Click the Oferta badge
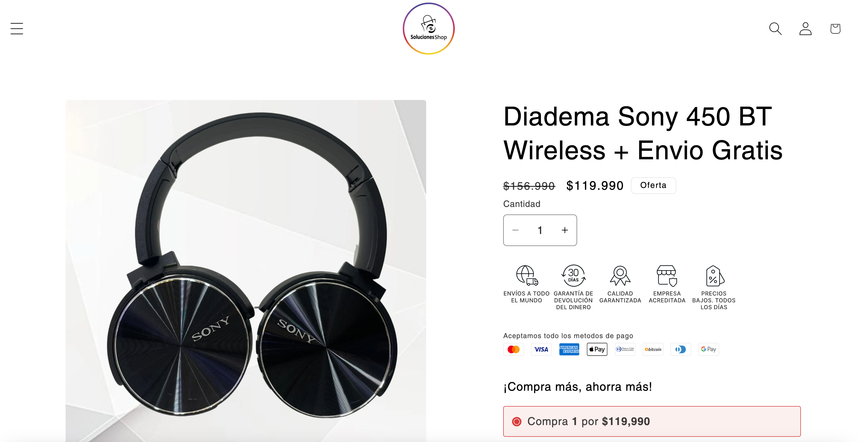Viewport: 868px width, 442px height. tap(653, 185)
